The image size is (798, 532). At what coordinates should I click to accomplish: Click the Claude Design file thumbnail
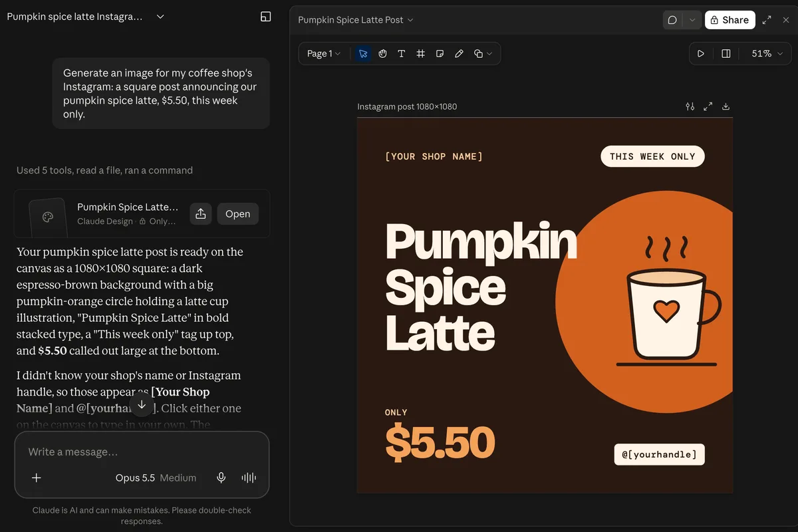click(x=47, y=217)
